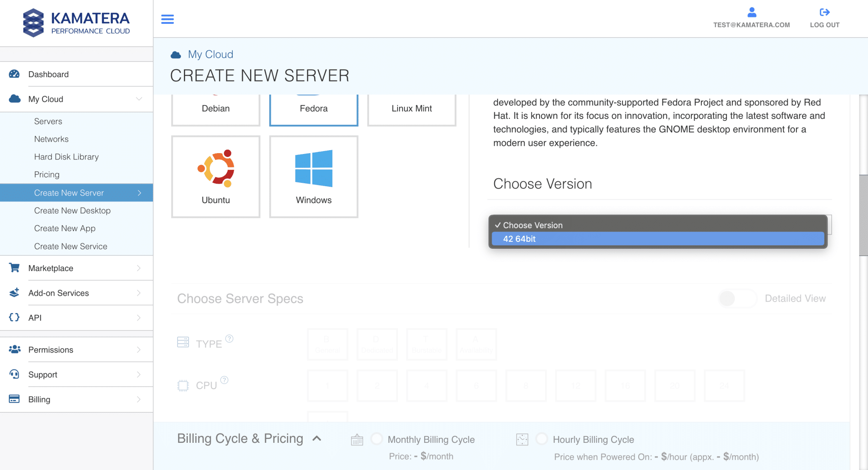Select Monthly Billing Cycle radio button
This screenshot has width=868, height=470.
pyautogui.click(x=377, y=439)
